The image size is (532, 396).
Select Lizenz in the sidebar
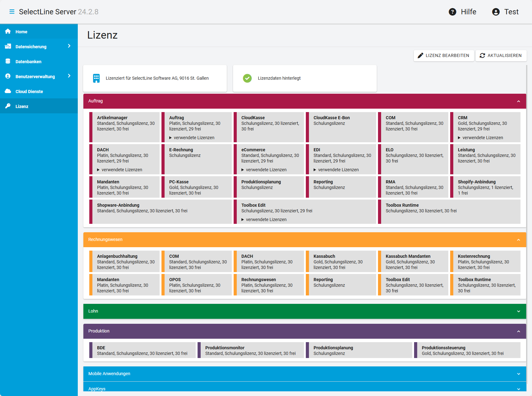pyautogui.click(x=39, y=106)
